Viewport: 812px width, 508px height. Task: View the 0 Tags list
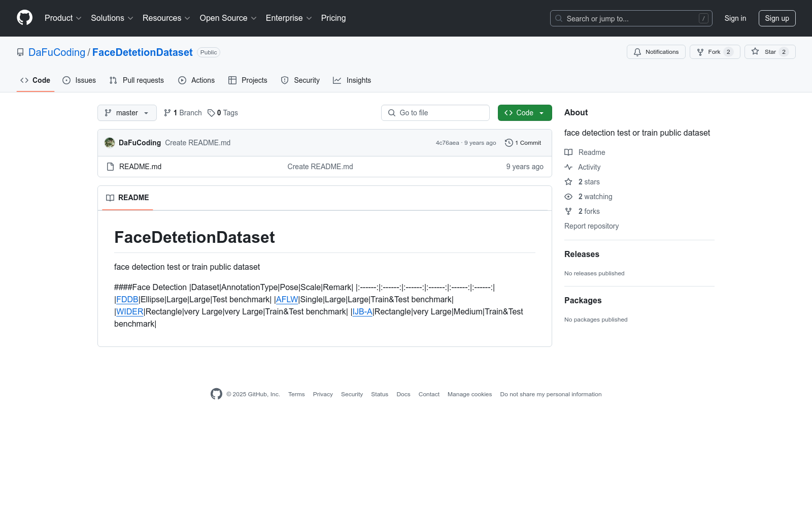coord(223,113)
